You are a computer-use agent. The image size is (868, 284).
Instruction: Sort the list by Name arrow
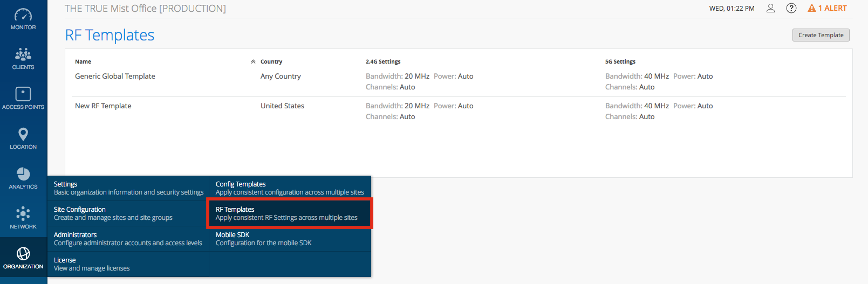253,62
